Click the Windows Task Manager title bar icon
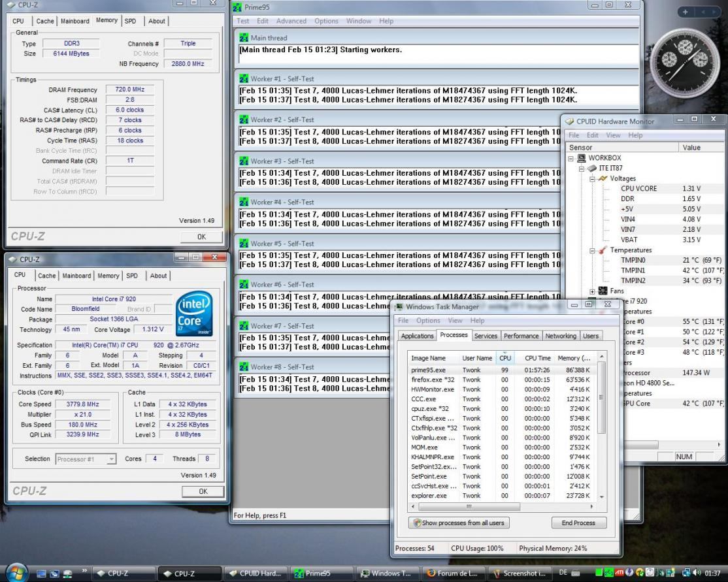This screenshot has width=728, height=582. [x=399, y=307]
